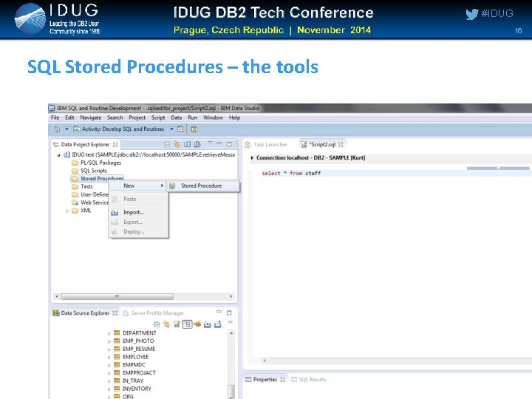Open the Run menu
This screenshot has width=532, height=399.
pyautogui.click(x=192, y=117)
